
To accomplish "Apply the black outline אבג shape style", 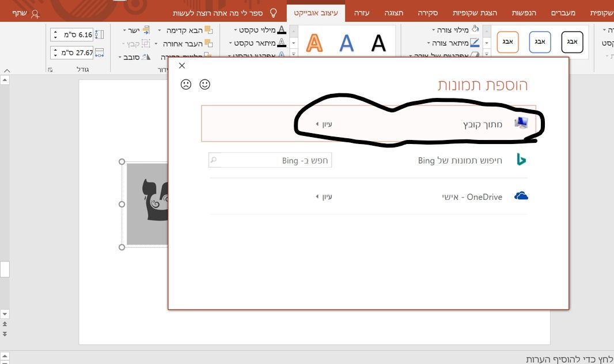I will click(572, 42).
